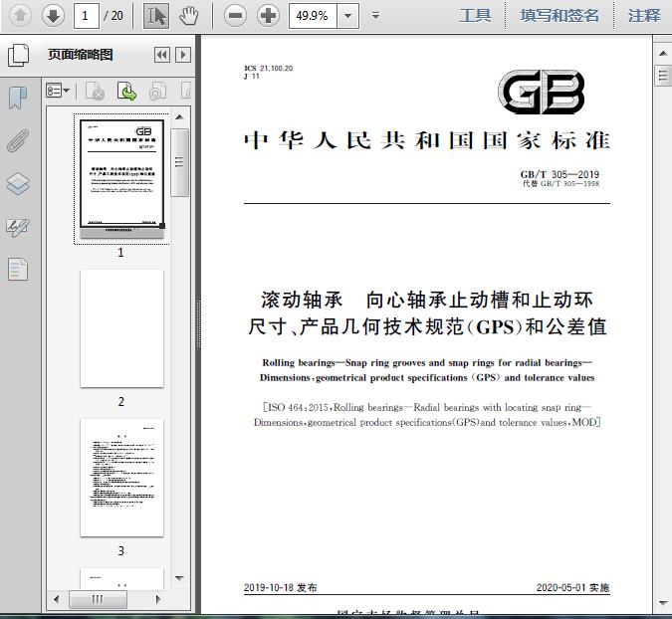Click thumbnail panel scroll left arrow
The height and width of the screenshot is (619, 672).
click(x=56, y=599)
